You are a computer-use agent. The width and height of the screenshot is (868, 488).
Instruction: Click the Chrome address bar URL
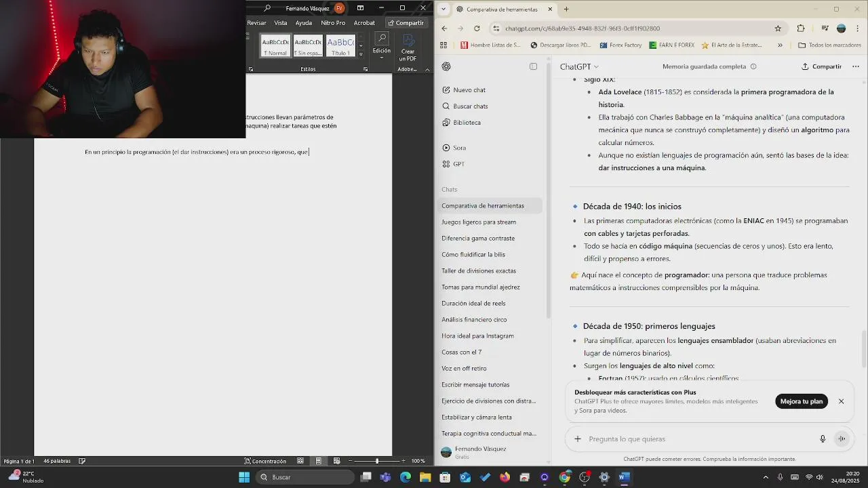coord(583,28)
